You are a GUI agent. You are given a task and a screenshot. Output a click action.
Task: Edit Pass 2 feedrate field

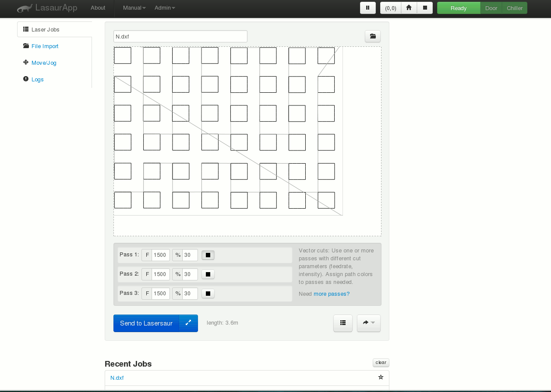160,274
